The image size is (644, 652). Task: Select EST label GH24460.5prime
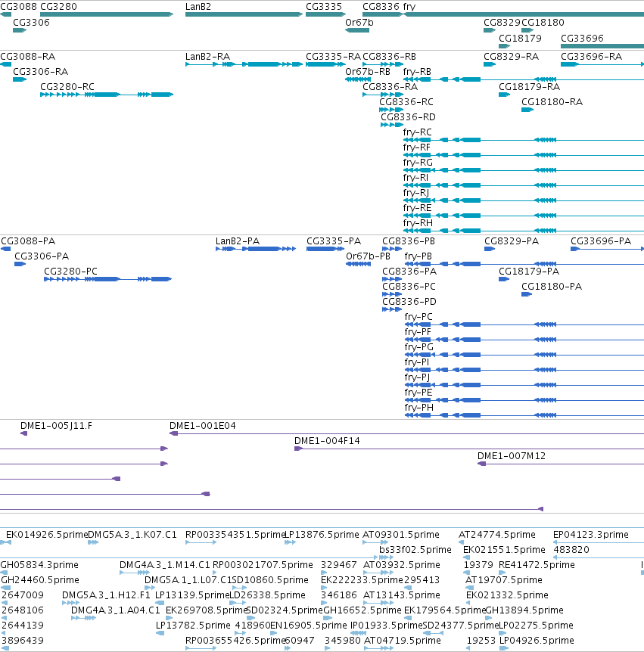40,580
